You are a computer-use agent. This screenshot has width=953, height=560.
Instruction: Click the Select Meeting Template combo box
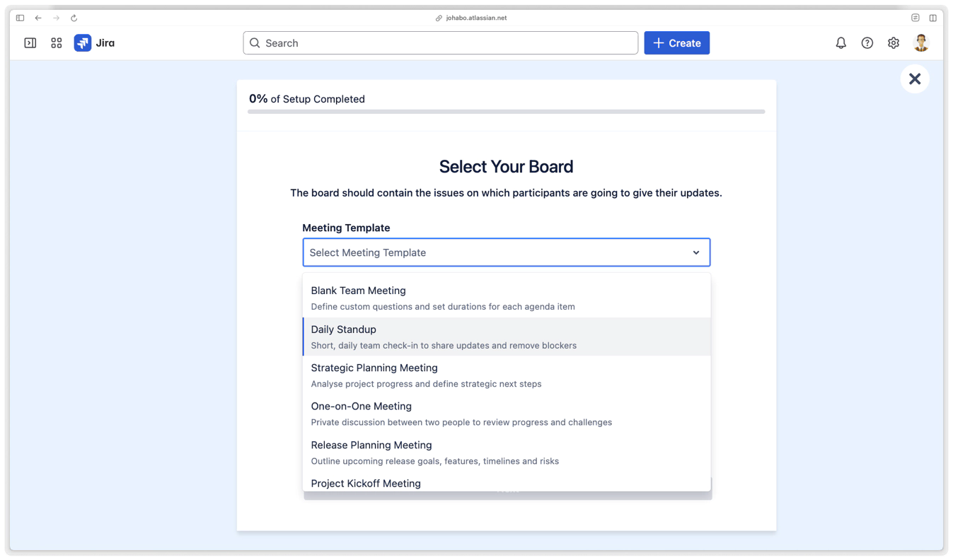[495, 252]
